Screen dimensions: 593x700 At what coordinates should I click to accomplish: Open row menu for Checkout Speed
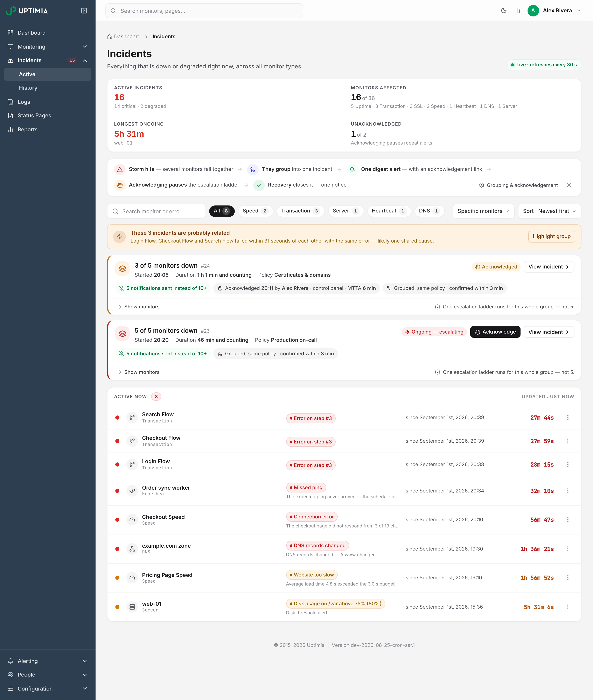[x=568, y=519]
